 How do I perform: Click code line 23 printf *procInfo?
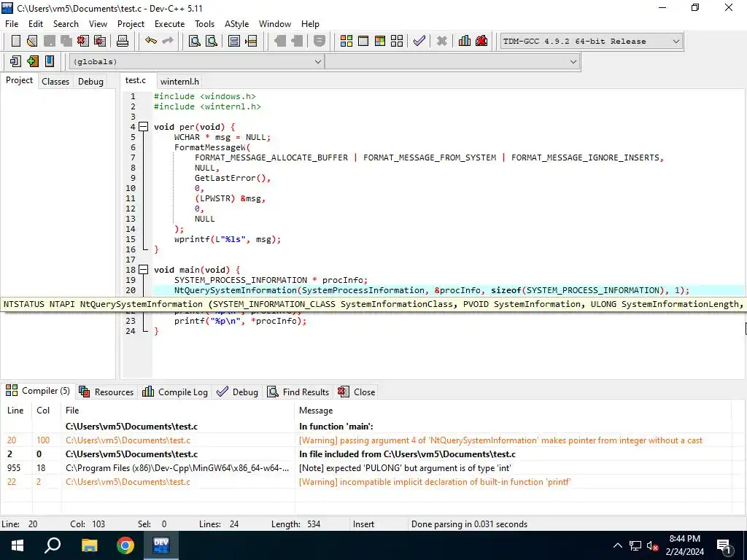click(x=240, y=321)
